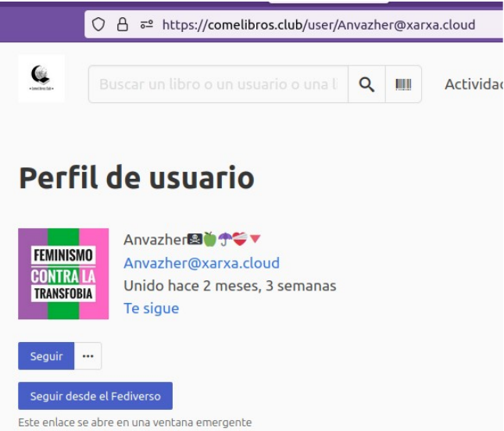This screenshot has height=431, width=504.
Task: Focus the 'Buscar un libro' search field
Action: pos(218,84)
